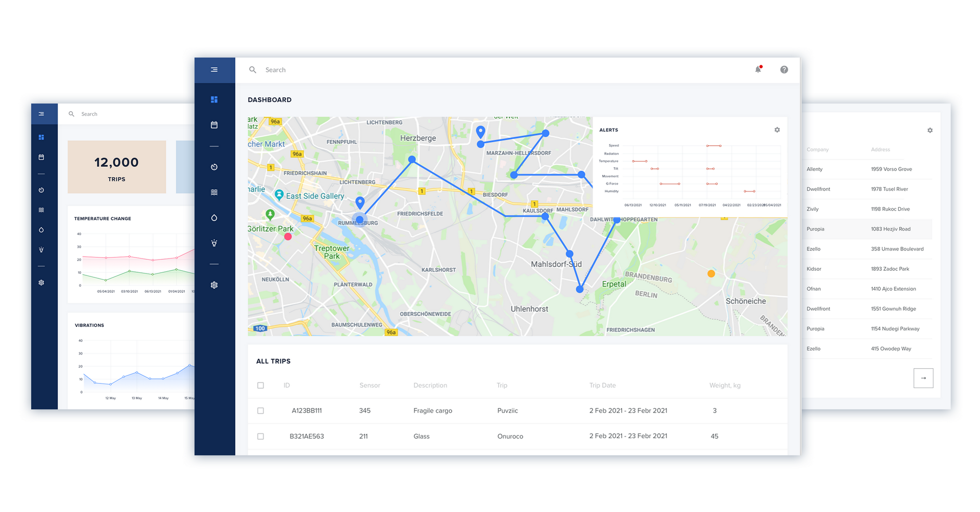Open light bulb icon in left window sidebar
The width and height of the screenshot is (980, 512).
tap(41, 250)
